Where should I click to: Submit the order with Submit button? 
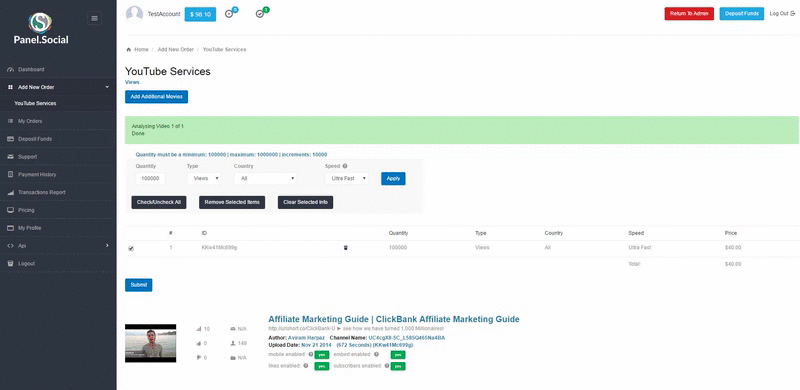coord(139,285)
